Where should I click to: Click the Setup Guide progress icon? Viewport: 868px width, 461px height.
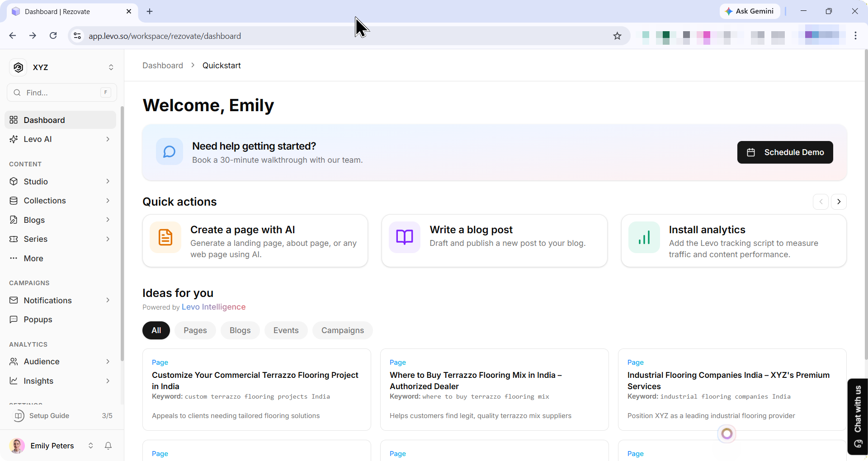pos(19,416)
